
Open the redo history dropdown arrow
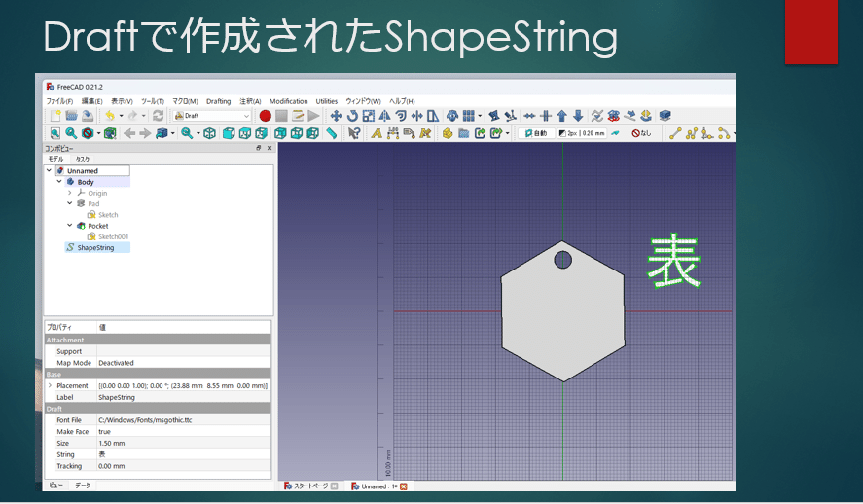point(144,116)
